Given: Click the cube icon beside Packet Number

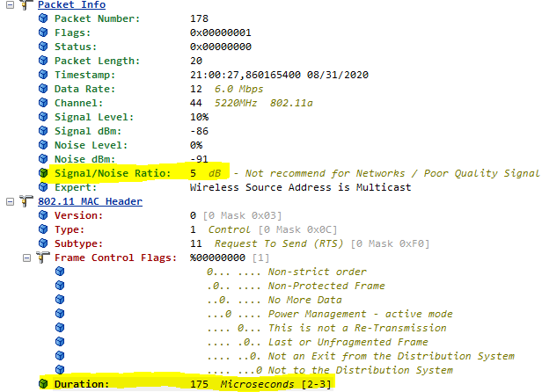Looking at the screenshot, I should [x=43, y=18].
